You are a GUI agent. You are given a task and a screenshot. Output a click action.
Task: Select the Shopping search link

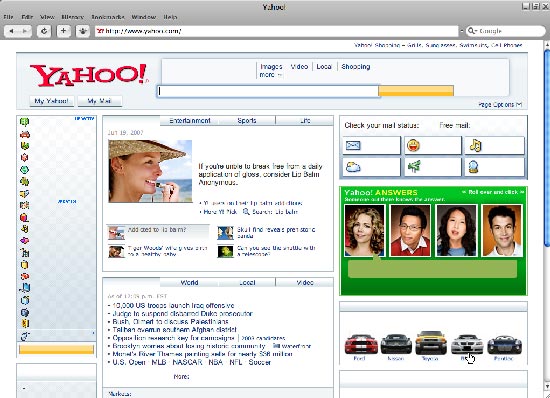(x=356, y=67)
